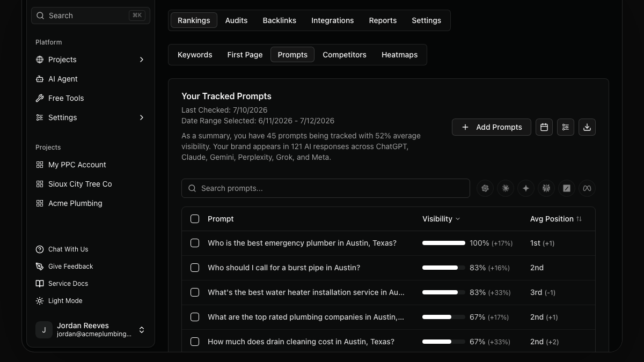Filter prompts by Meta icon
The height and width of the screenshot is (362, 644).
(x=587, y=188)
